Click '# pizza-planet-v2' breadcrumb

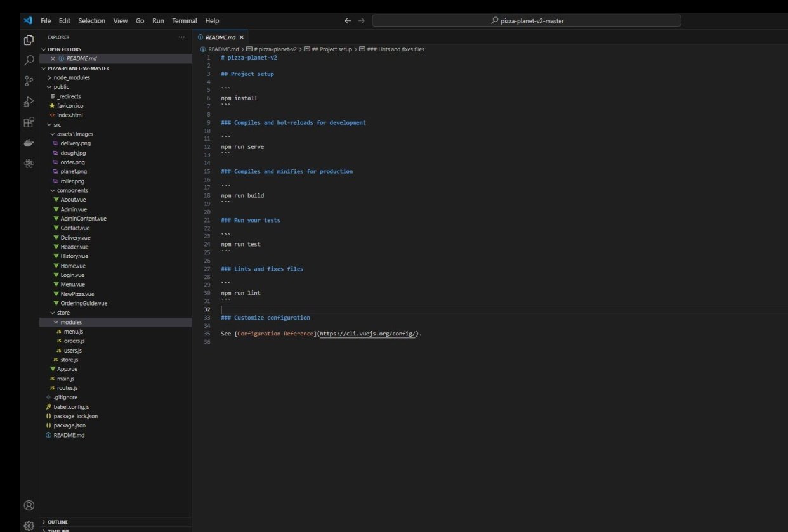[x=271, y=49]
